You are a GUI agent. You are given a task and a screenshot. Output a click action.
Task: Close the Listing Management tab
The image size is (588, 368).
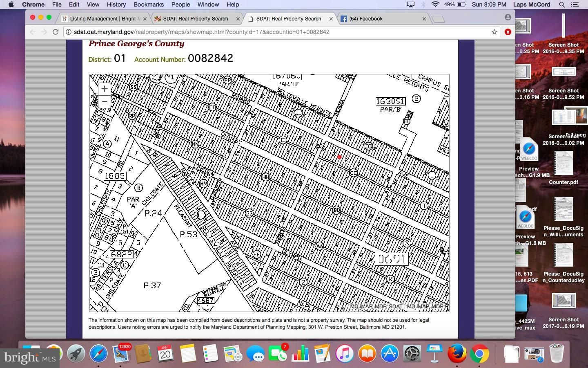point(145,19)
